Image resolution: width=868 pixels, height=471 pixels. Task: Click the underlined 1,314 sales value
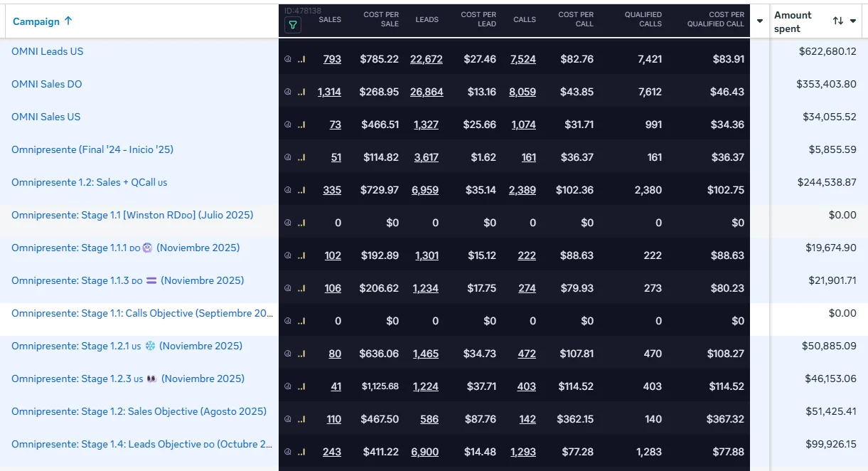click(329, 92)
